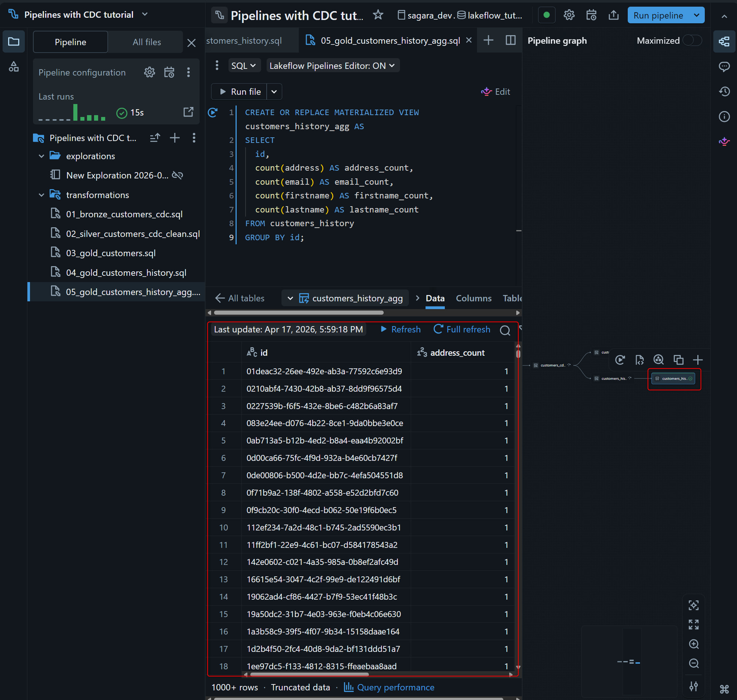Click zoom in on pipeline graph

click(693, 644)
